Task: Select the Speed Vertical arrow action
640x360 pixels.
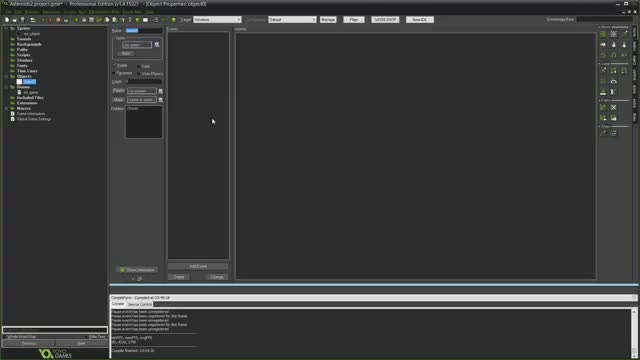Action: pos(613,45)
